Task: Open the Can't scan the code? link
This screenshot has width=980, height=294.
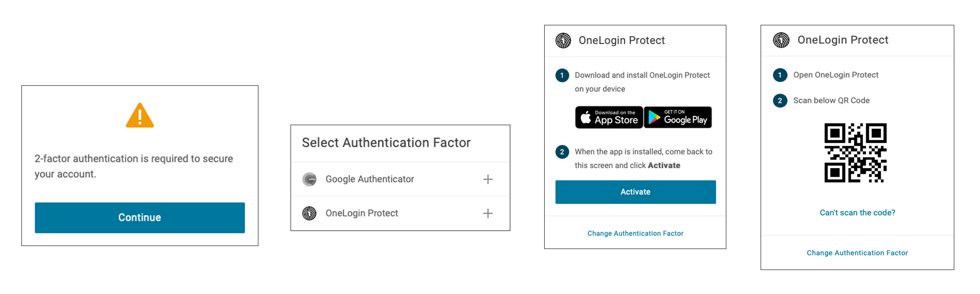Action: tap(857, 212)
